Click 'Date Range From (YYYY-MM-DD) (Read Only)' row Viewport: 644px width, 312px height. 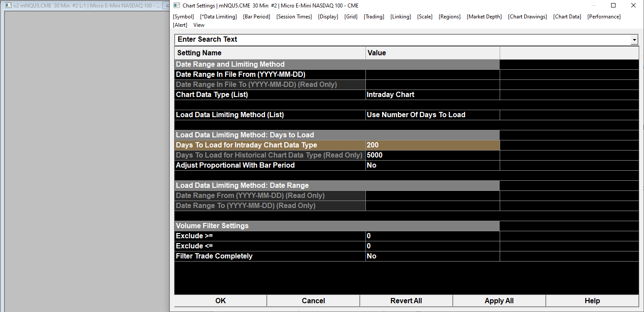pos(270,196)
